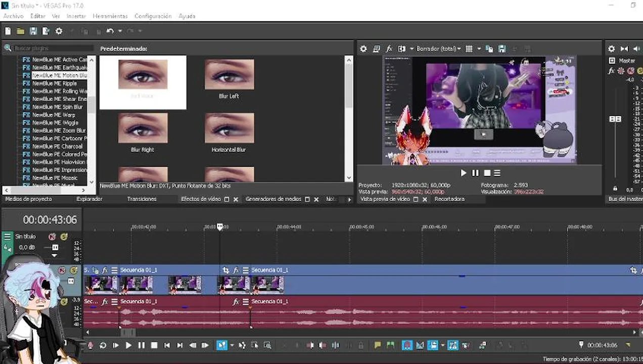Adjust the Master bus volume fader
Screen dimensions: 643x364
615,119
